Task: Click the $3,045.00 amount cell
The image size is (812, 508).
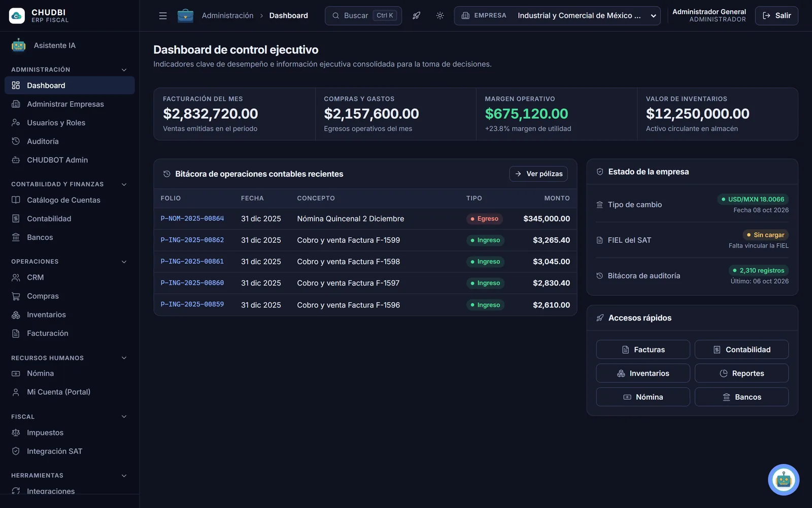Action: [x=551, y=262]
